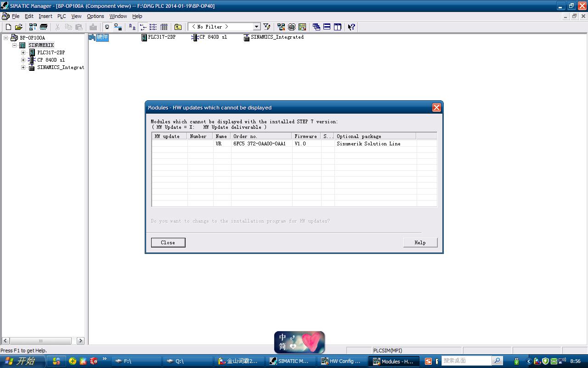Click right arrow of tree pane scrollbar
This screenshot has width=588, height=368.
(x=80, y=341)
